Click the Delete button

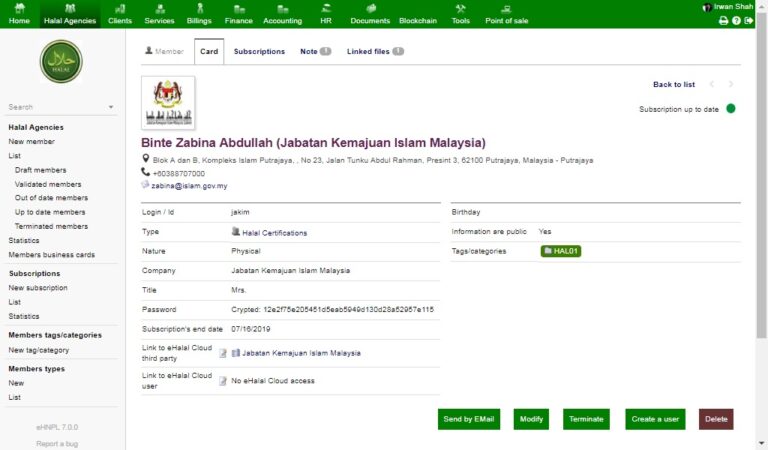pyautogui.click(x=716, y=419)
